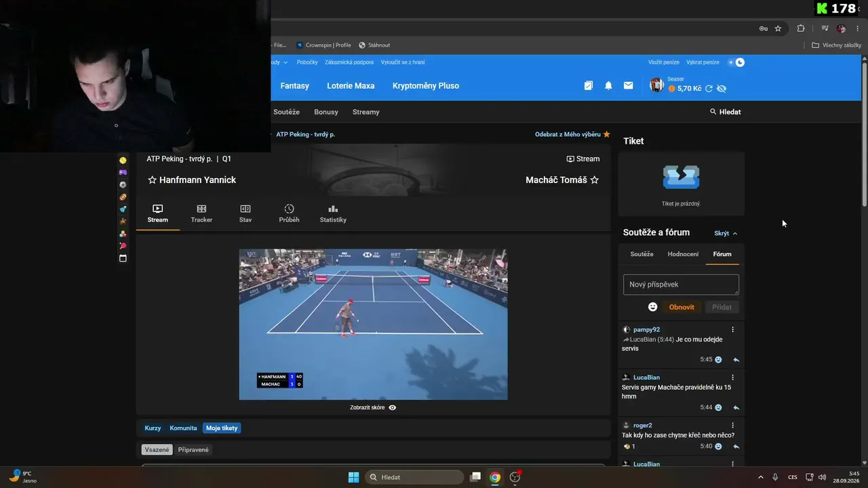Open the Seaser profile avatar
Image resolution: width=868 pixels, height=488 pixels.
point(656,85)
